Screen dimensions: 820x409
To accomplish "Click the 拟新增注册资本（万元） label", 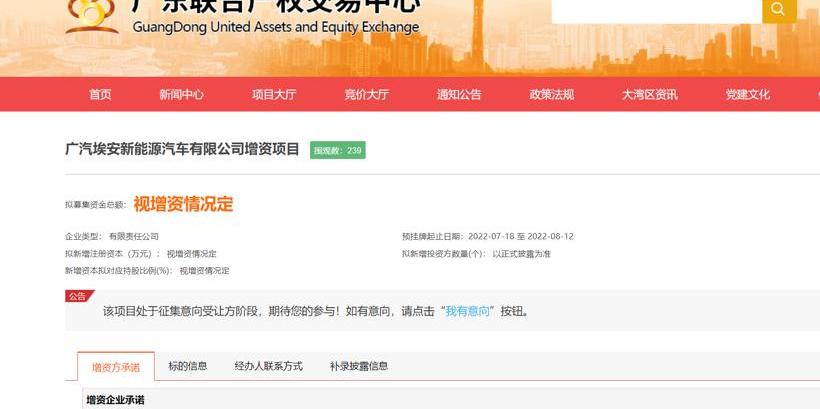I will pos(112,254).
